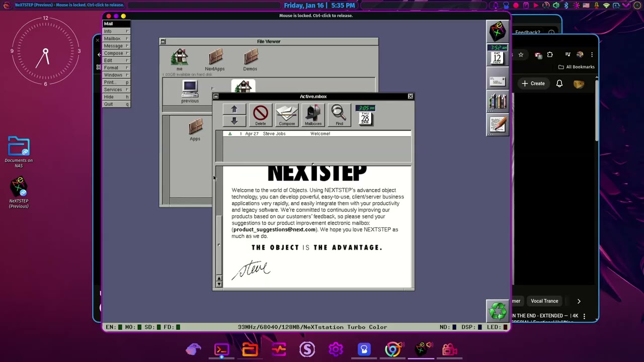The height and width of the screenshot is (362, 644).
Task: Open the Compose submenu in Mail menu
Action: (116, 53)
